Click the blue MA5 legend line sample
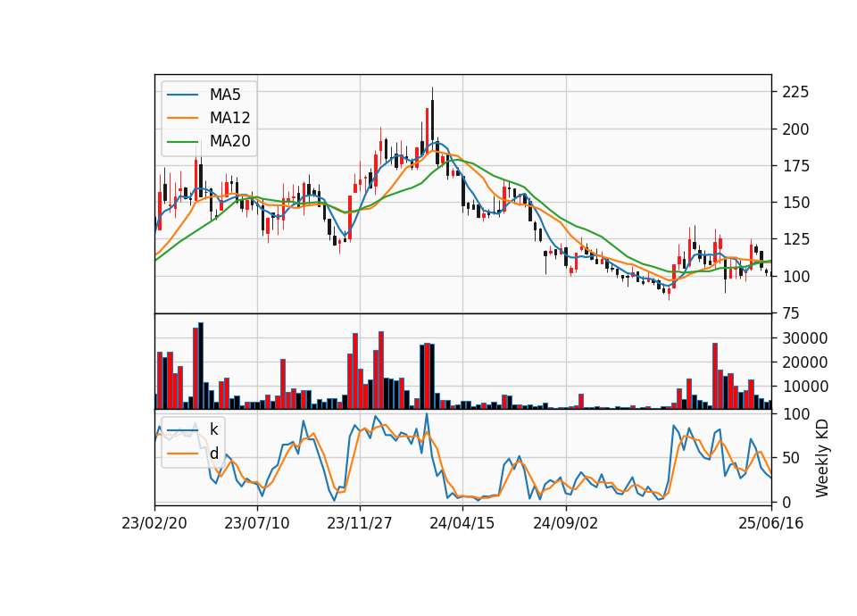Screen dimensions: 857x616 coord(182,95)
